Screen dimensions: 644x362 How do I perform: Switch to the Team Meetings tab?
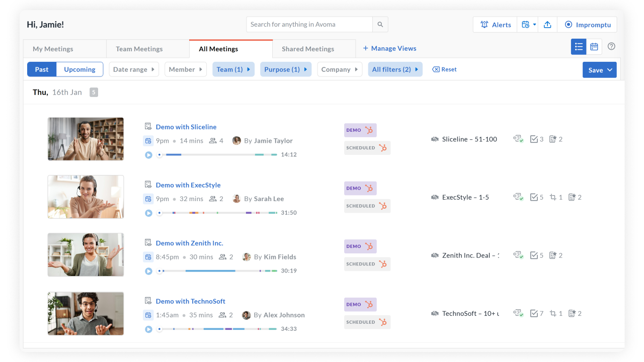[x=139, y=49]
